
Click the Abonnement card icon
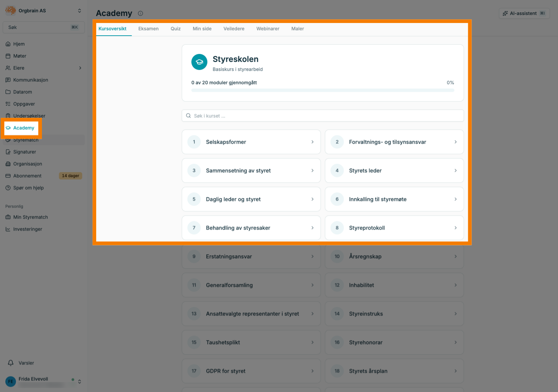(x=8, y=176)
